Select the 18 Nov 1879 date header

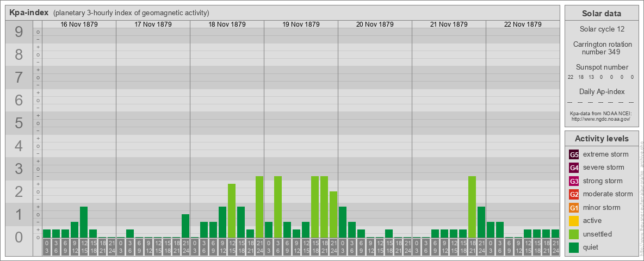point(227,24)
